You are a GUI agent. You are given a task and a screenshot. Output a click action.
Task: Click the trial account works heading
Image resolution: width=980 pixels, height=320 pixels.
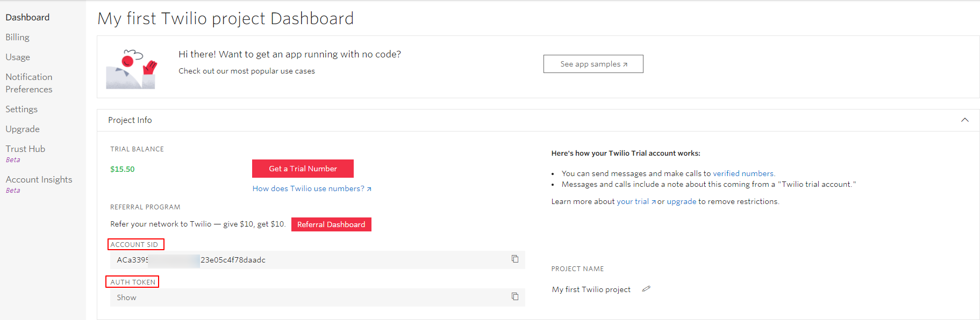(626, 153)
